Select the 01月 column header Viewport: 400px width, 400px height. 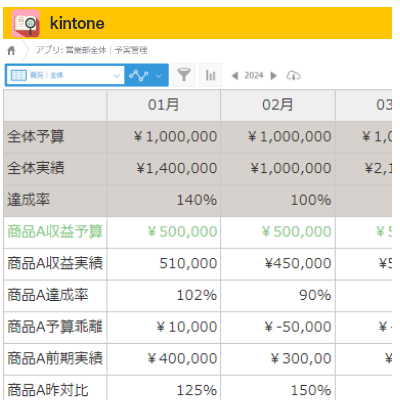163,105
